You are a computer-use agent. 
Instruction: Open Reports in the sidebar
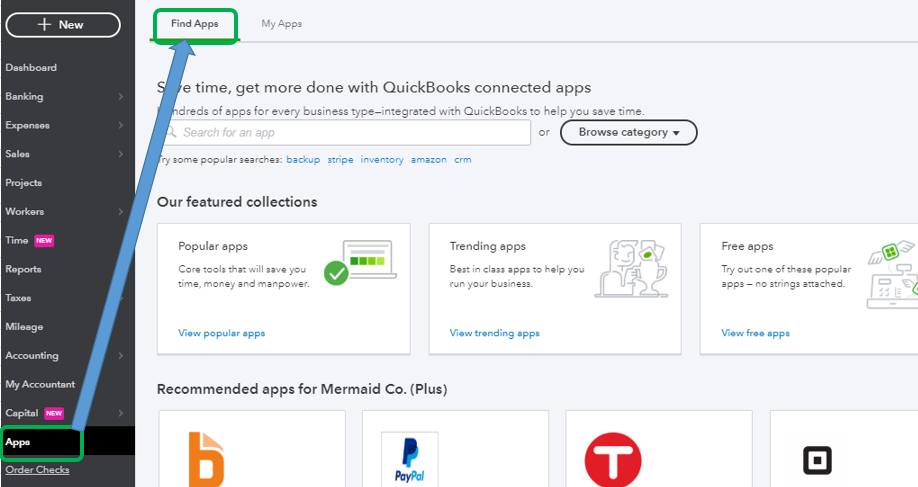[23, 269]
